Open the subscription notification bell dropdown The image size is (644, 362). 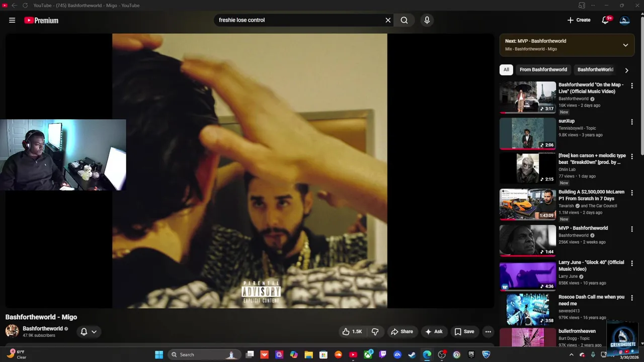click(x=89, y=331)
